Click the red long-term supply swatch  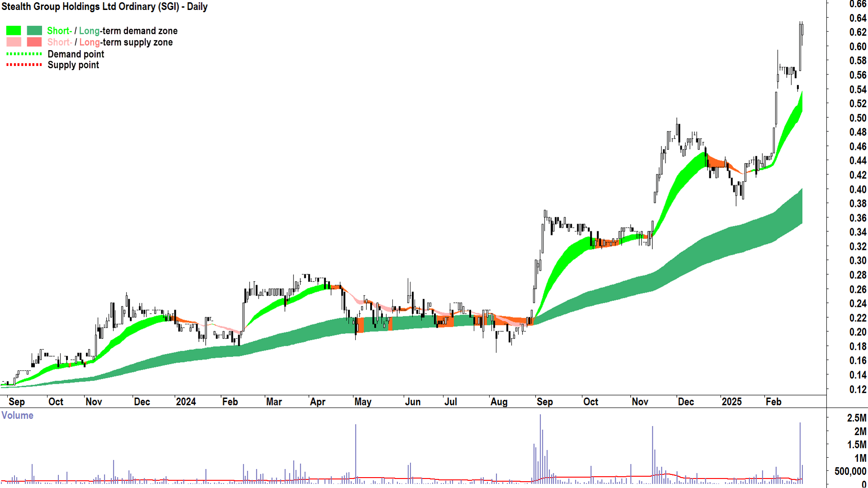(x=34, y=42)
